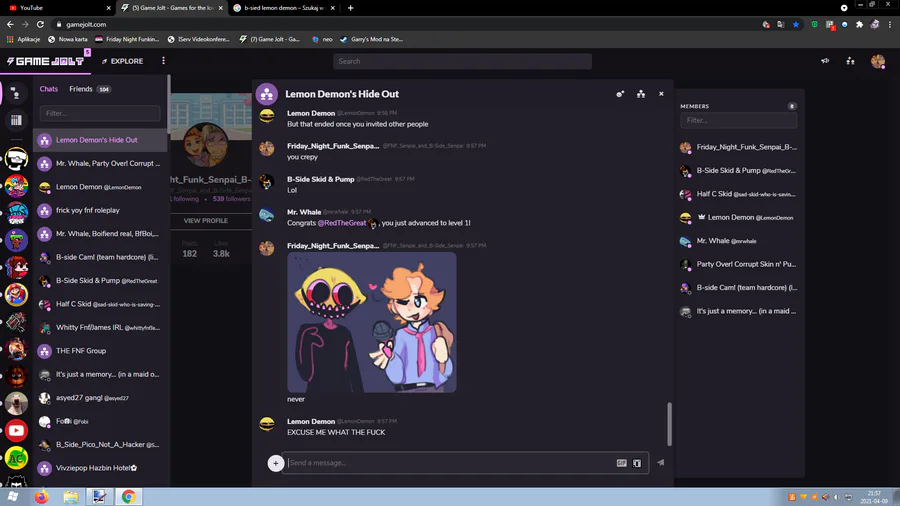The height and width of the screenshot is (506, 900).
Task: Click the add members icon in chat header
Action: tap(620, 94)
